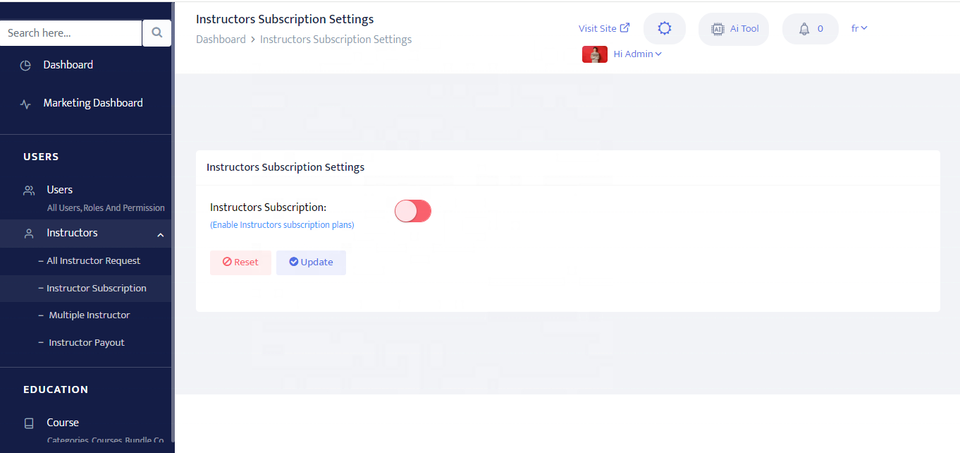Select Multiple Instructor menu item

point(89,315)
